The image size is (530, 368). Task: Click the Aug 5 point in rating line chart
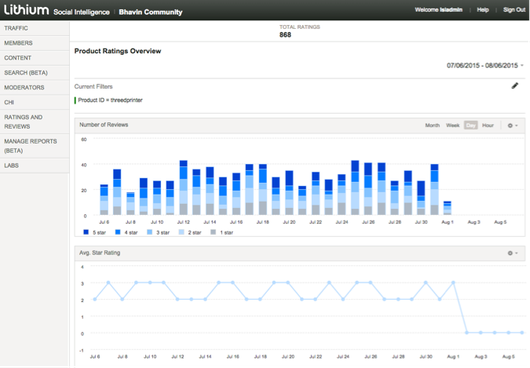tap(508, 333)
